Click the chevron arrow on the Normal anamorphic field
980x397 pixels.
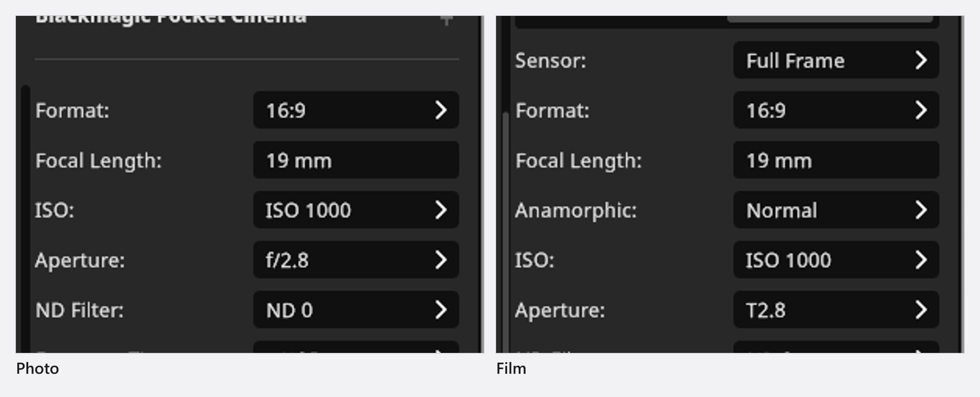point(921,210)
